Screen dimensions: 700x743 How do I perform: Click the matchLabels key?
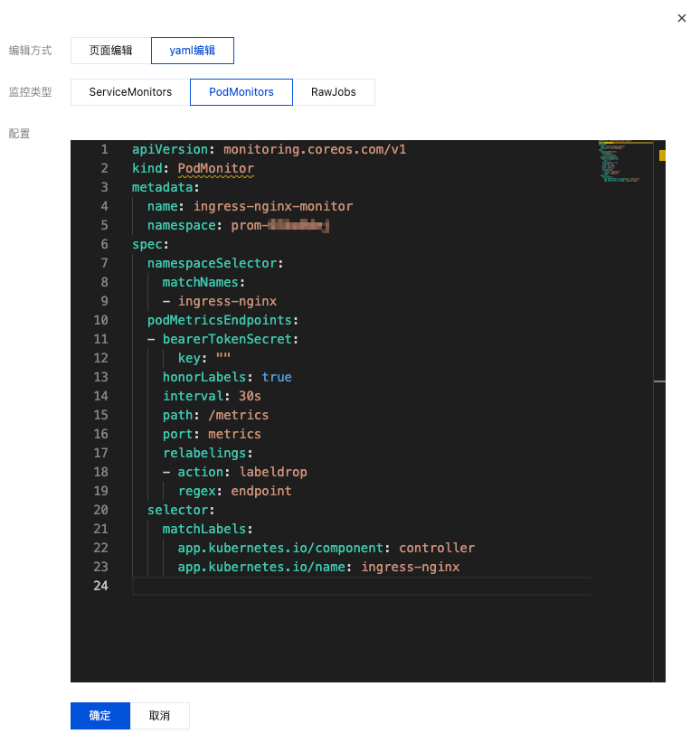(204, 529)
